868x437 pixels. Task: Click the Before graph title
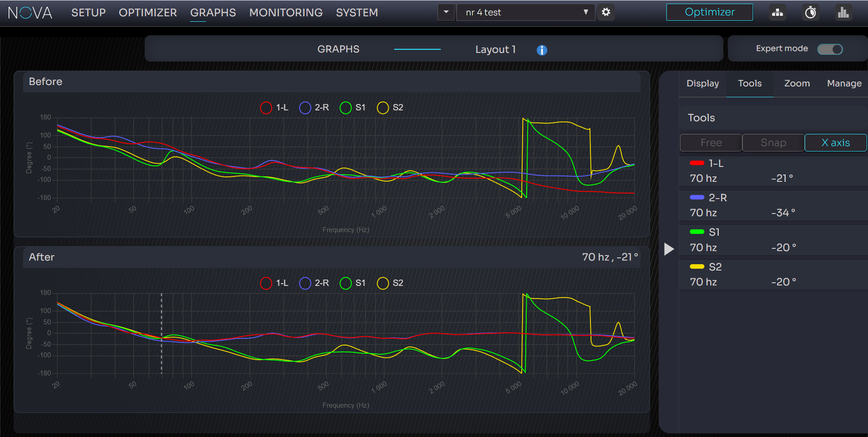coord(46,81)
